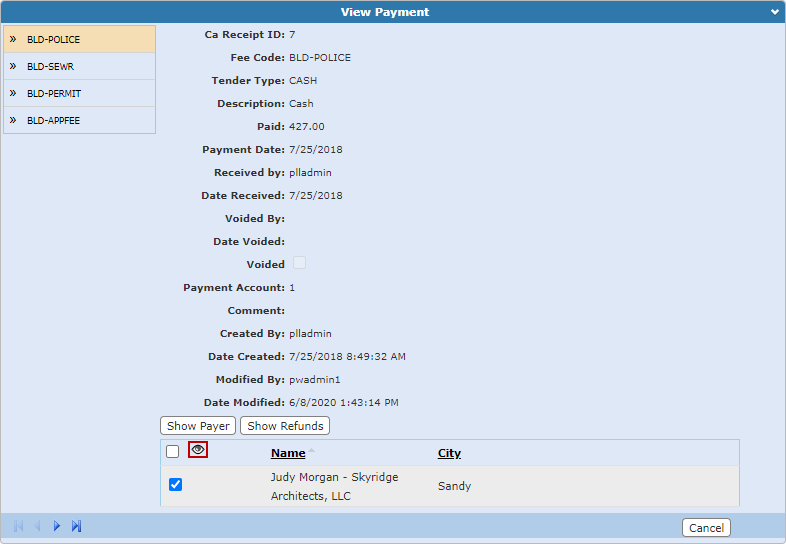Click the Tender Type value CASH
786x544 pixels.
pos(303,81)
